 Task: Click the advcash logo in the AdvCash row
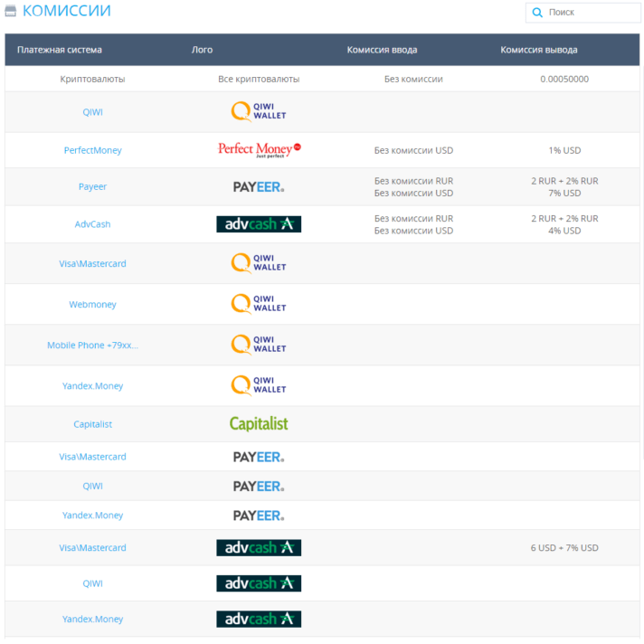pos(259,223)
